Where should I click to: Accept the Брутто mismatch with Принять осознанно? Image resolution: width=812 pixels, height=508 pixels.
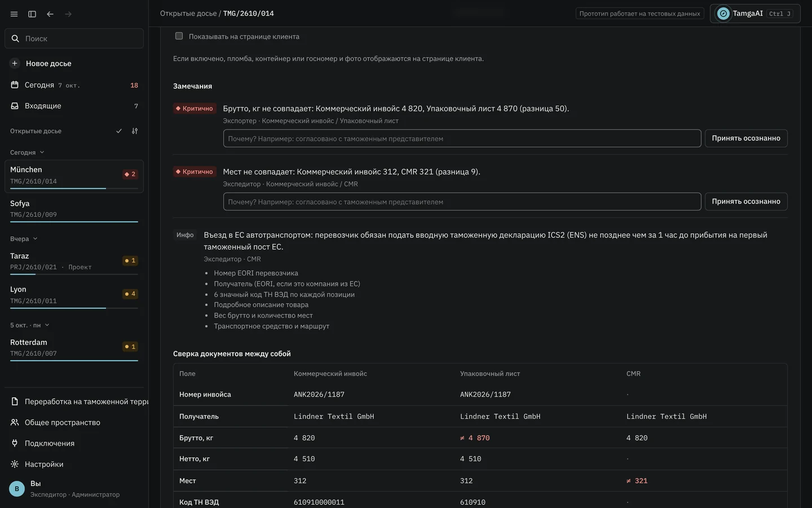pyautogui.click(x=746, y=138)
